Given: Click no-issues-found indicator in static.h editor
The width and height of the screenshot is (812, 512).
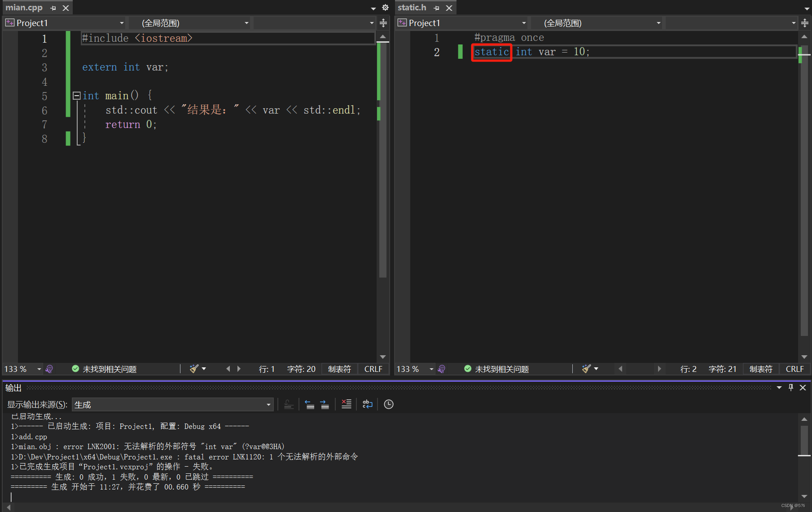Looking at the screenshot, I should [496, 369].
